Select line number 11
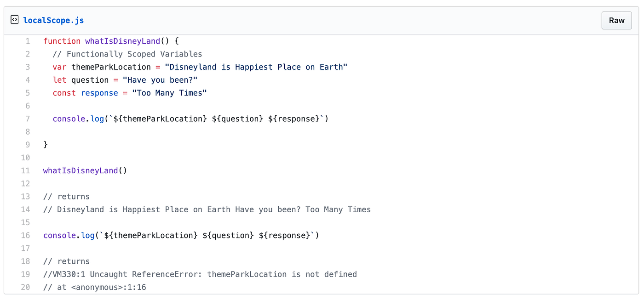The image size is (644, 300). [25, 170]
